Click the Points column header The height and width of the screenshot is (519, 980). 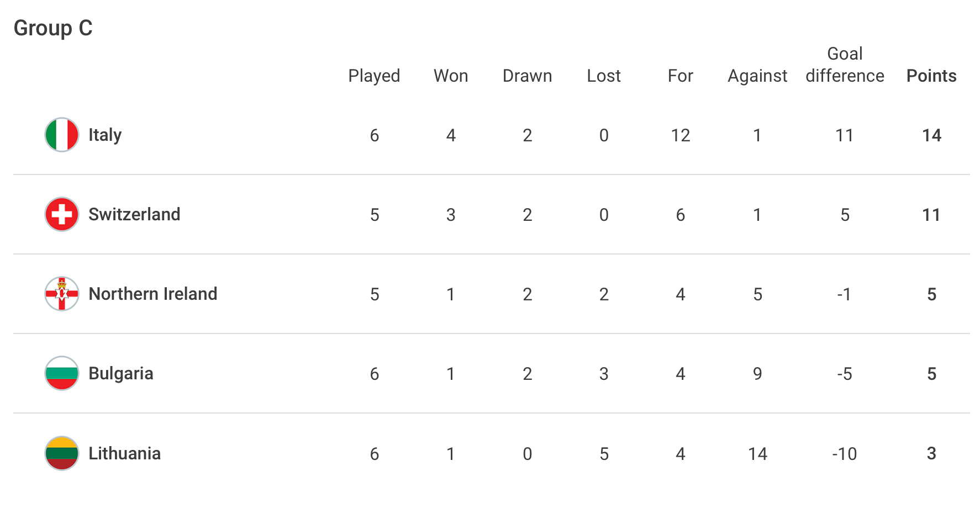(931, 76)
